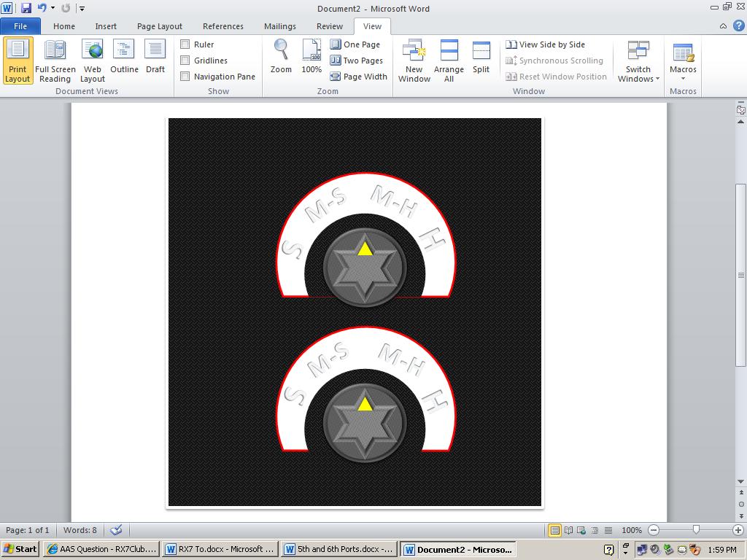747x560 pixels.
Task: Click the Save icon in quick access toolbar
Action: point(26,8)
